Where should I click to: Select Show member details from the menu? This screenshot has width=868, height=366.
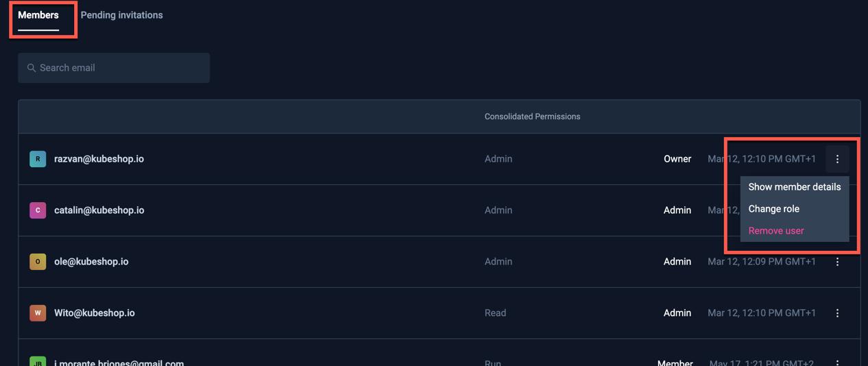click(794, 187)
